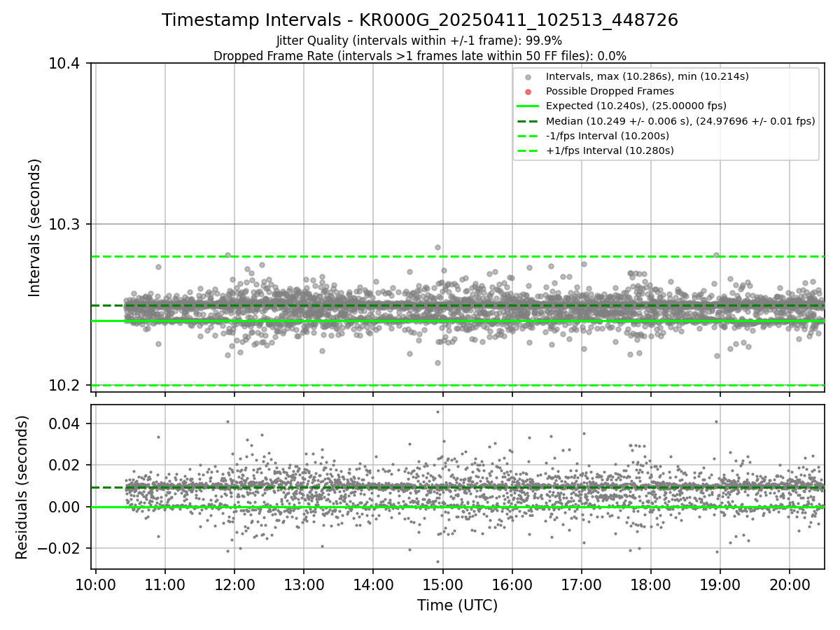
Task: Click the gray dot marker beside Intervals legend
Action: pyautogui.click(x=528, y=77)
